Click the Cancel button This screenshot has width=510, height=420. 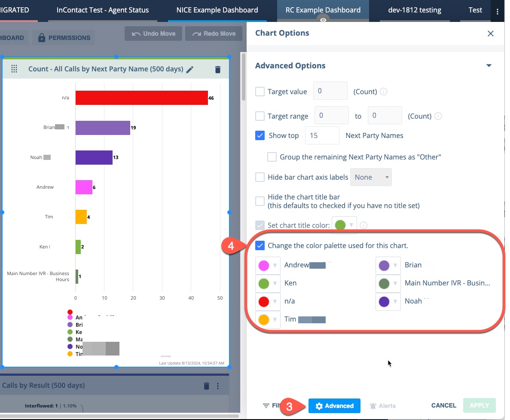click(x=443, y=405)
